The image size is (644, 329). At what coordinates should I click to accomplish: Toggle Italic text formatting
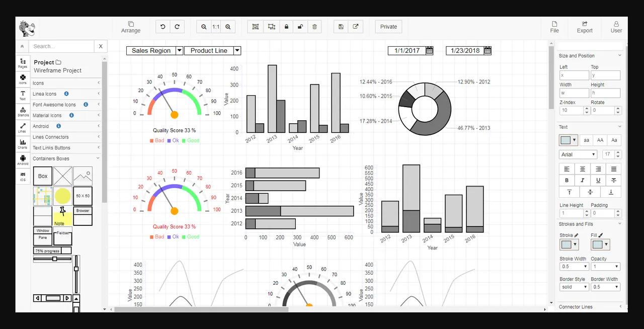pos(583,180)
